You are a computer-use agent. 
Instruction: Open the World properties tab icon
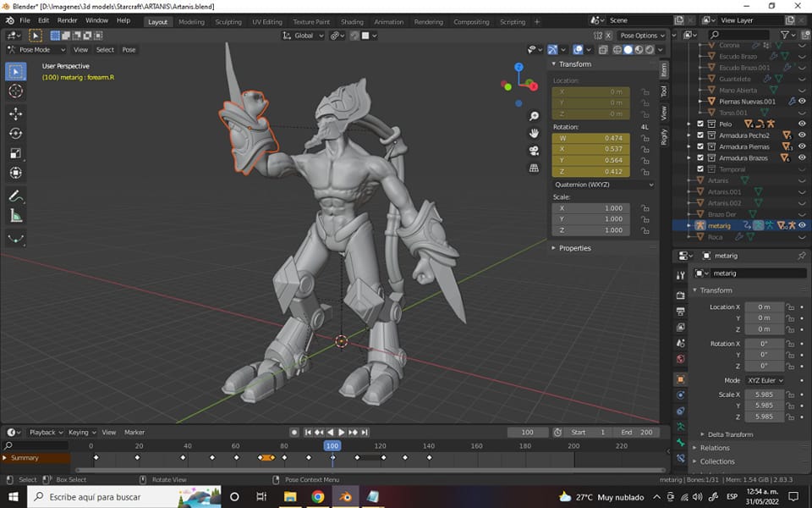(680, 359)
